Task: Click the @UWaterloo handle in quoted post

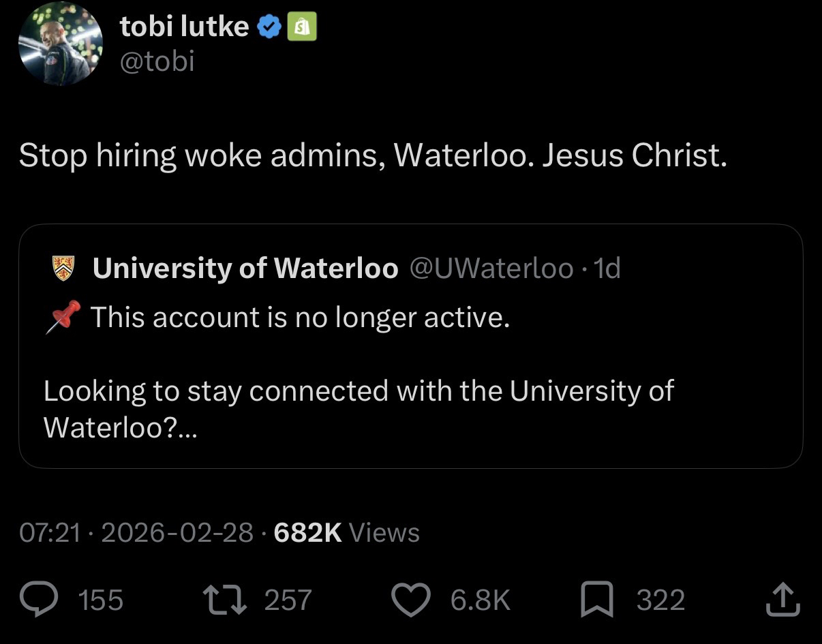Action: click(x=491, y=269)
